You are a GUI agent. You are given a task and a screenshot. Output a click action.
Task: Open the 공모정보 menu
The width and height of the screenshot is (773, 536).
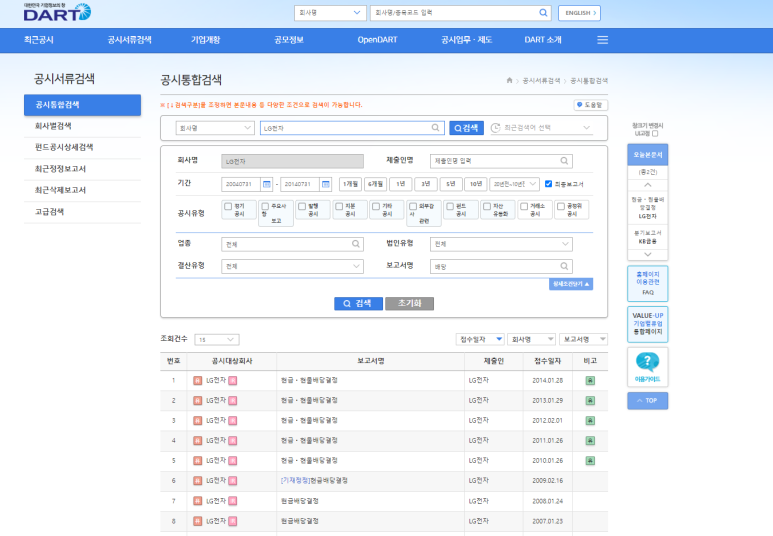click(x=289, y=40)
